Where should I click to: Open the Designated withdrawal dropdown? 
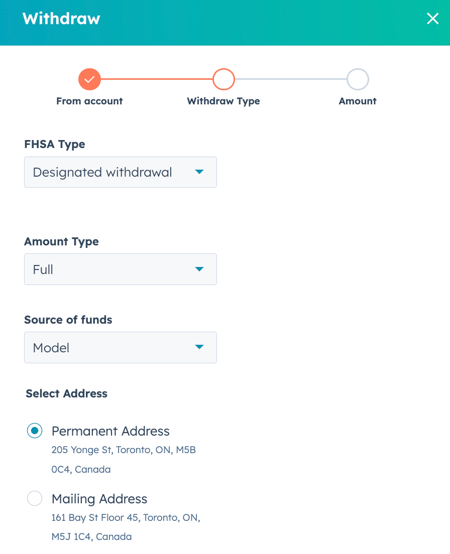pyautogui.click(x=120, y=172)
